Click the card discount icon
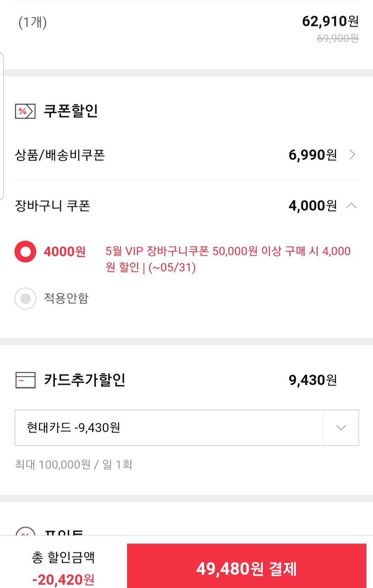This screenshot has width=373, height=588. click(x=25, y=380)
